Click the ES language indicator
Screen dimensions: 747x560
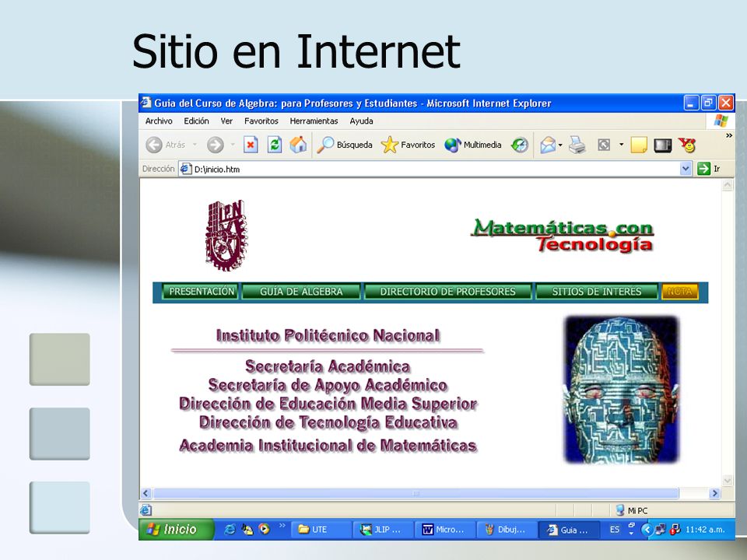click(x=615, y=529)
